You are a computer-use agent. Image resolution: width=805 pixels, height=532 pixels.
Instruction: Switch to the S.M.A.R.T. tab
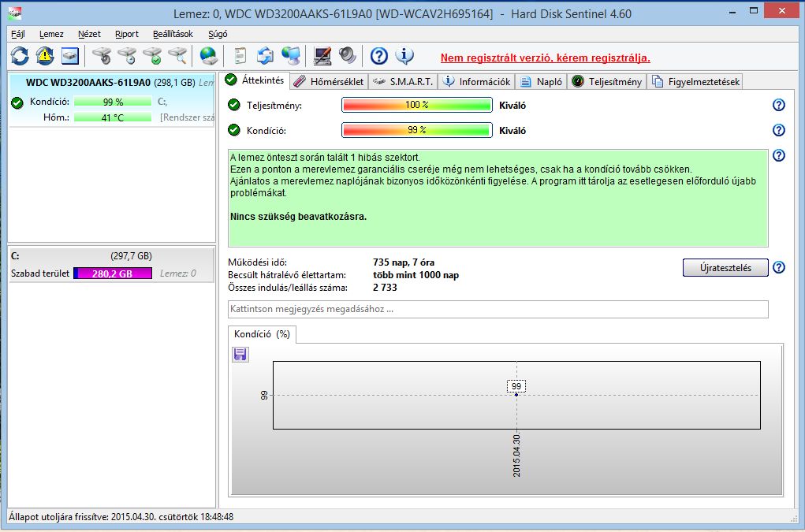[x=403, y=81]
